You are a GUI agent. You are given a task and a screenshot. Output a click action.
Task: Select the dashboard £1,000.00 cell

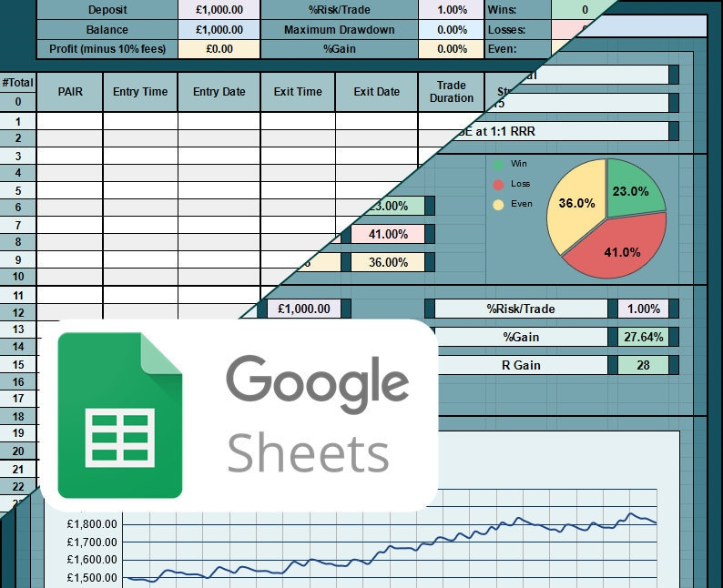(304, 309)
